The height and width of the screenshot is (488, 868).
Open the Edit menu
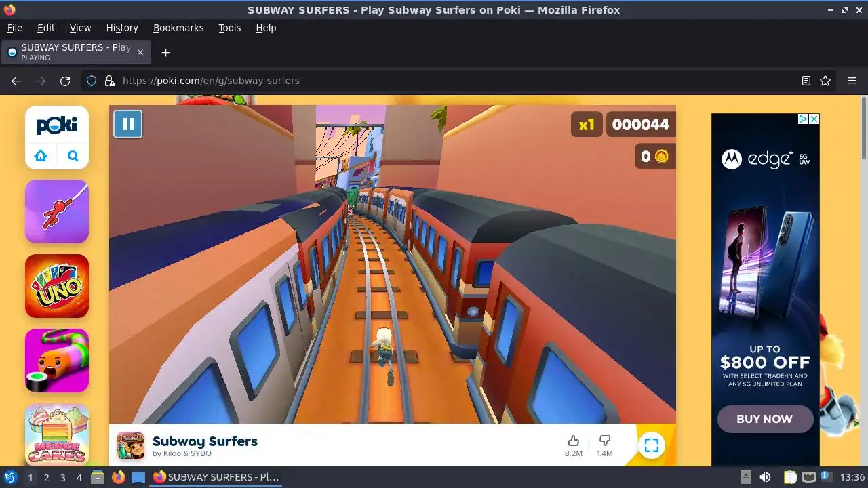coord(46,28)
